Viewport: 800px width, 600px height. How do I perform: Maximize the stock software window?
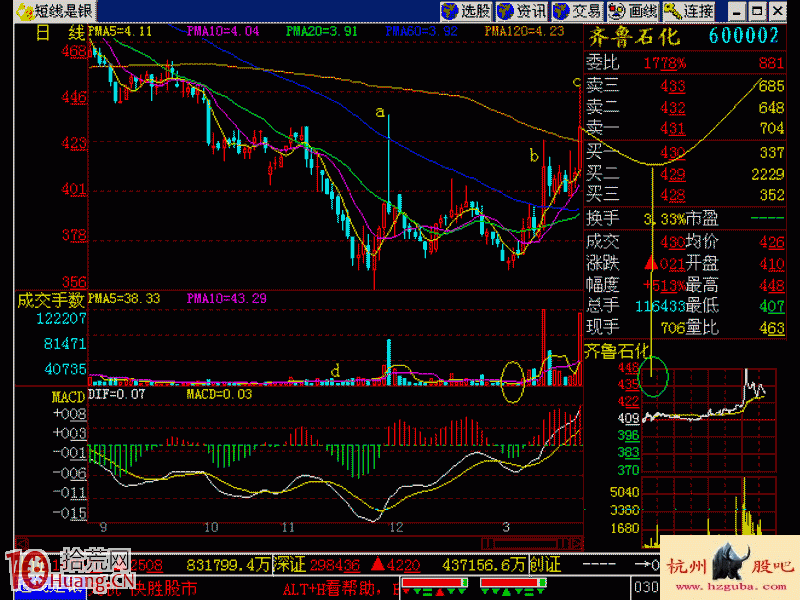pyautogui.click(x=757, y=11)
